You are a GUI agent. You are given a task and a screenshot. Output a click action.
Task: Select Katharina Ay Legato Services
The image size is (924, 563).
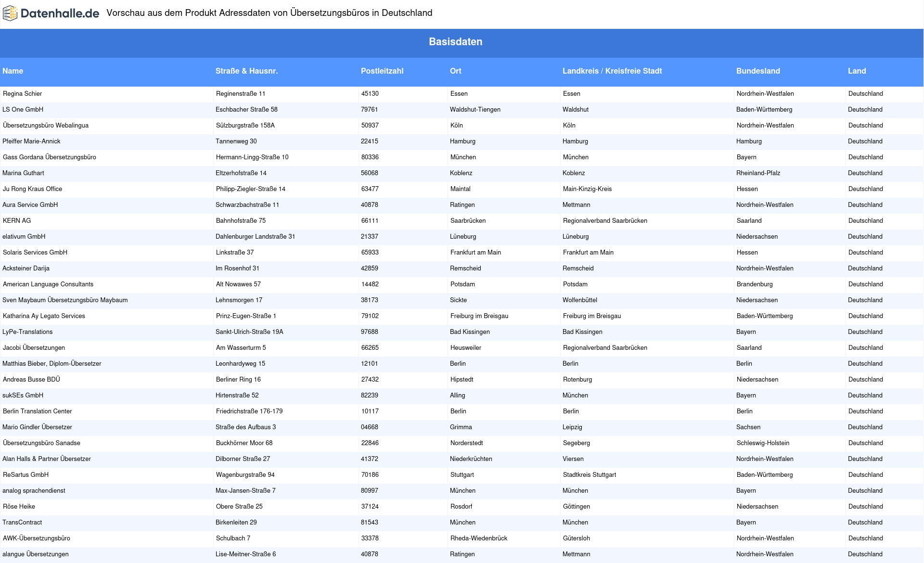tap(44, 316)
